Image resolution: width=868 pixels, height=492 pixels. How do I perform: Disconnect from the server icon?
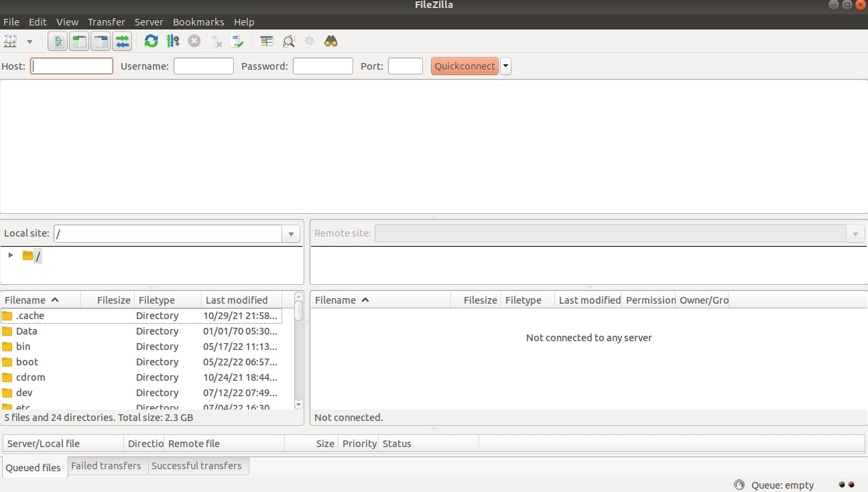pos(216,42)
